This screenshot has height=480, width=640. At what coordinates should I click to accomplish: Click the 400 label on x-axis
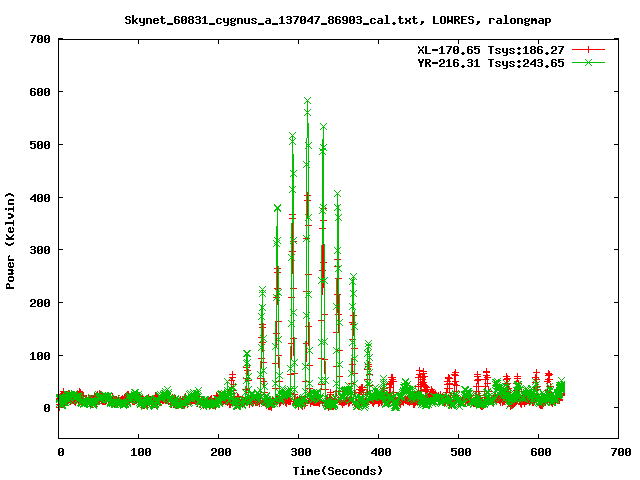coord(380,452)
